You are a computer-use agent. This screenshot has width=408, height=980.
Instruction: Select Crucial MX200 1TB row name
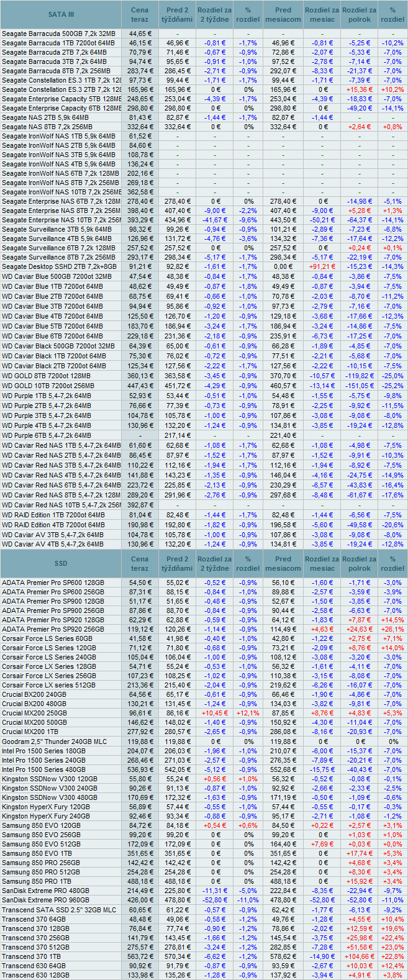click(30, 732)
